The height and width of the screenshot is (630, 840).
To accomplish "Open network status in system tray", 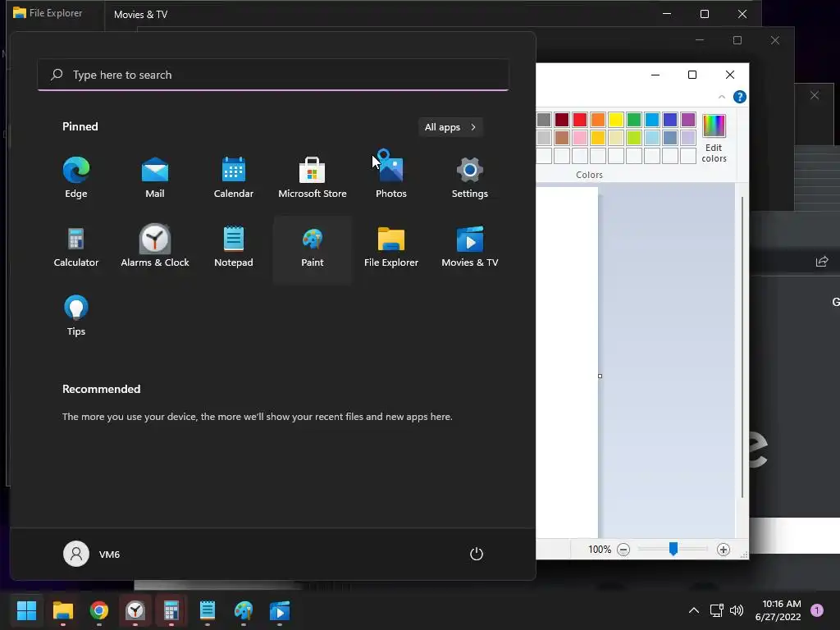I will 716,610.
